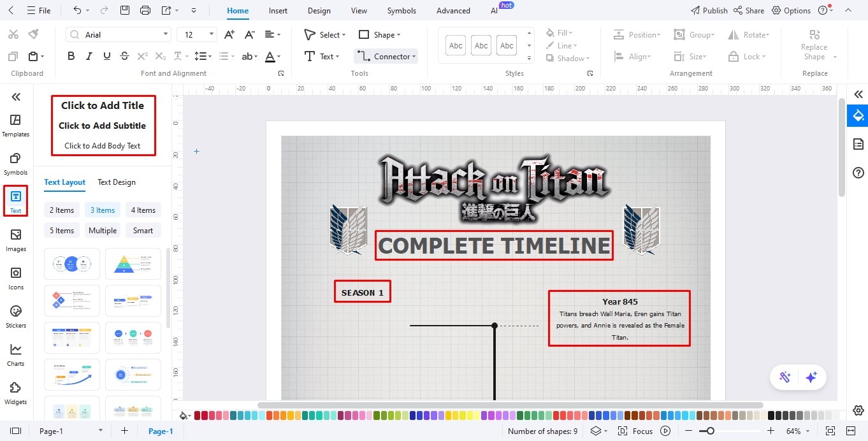Viewport: 868px width, 441px height.
Task: Decrease font size with smaller A icon
Action: tap(250, 34)
